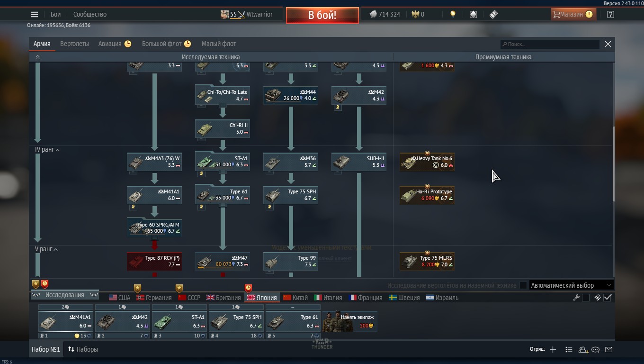
Task: Switch to the Авиация tab
Action: (115, 44)
